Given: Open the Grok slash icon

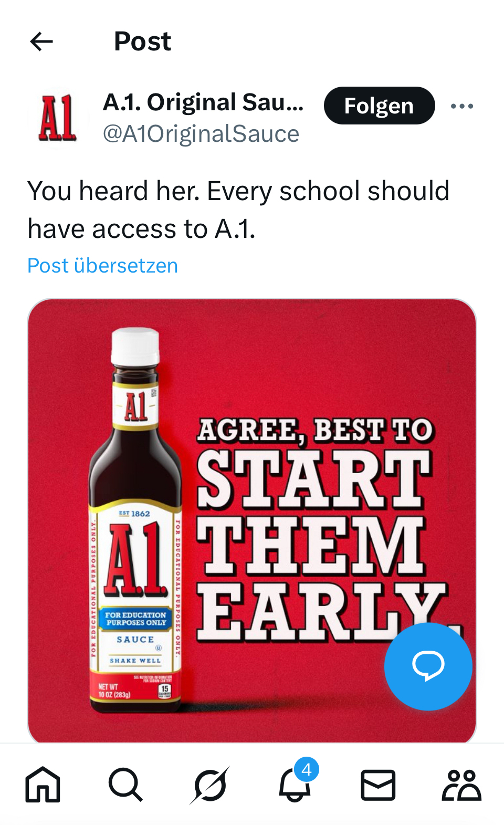Looking at the screenshot, I should point(210,785).
